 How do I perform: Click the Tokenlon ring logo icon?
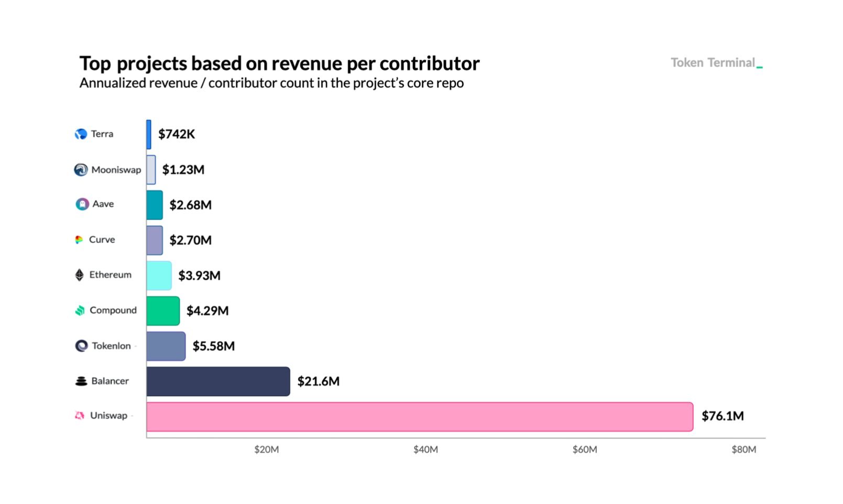[81, 346]
